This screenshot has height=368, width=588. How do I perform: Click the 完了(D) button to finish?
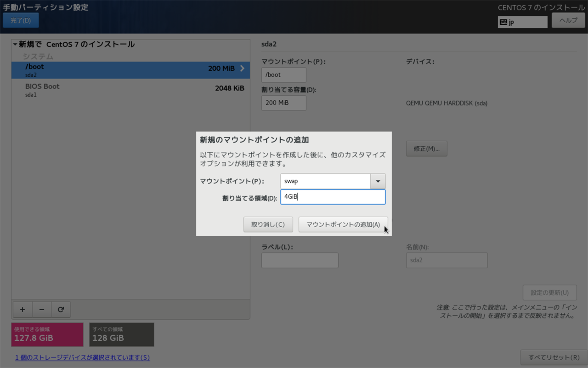coord(21,20)
